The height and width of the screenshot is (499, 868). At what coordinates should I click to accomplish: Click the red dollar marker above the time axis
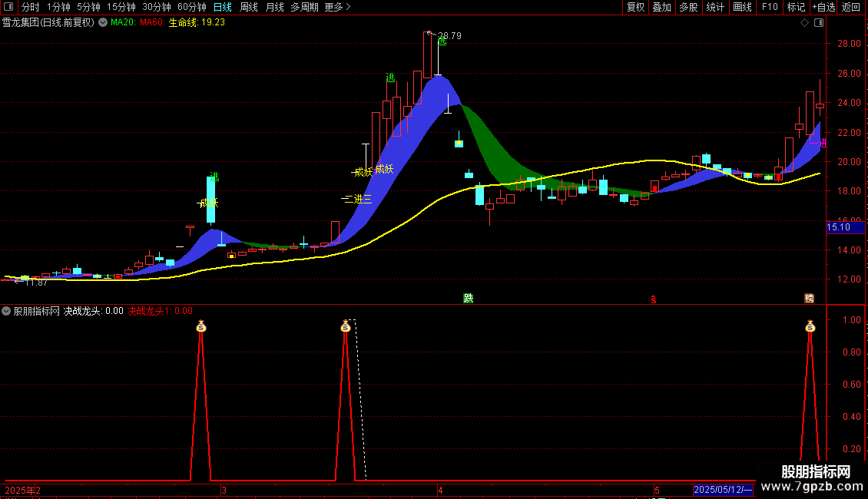pyautogui.click(x=654, y=299)
